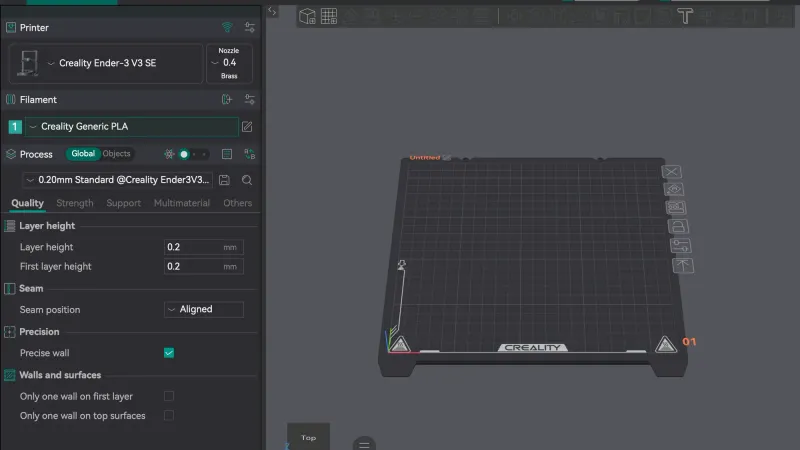
Task: Enable Only one wall on first layer
Action: coord(169,396)
